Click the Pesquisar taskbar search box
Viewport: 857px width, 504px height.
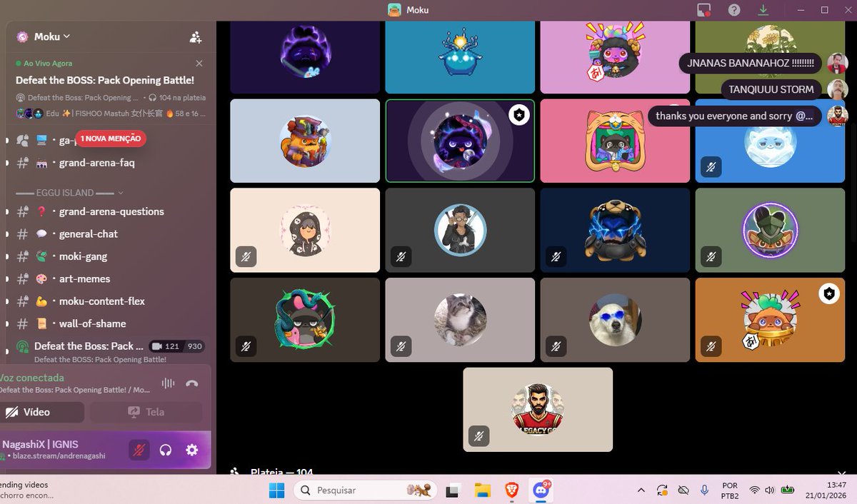point(364,490)
